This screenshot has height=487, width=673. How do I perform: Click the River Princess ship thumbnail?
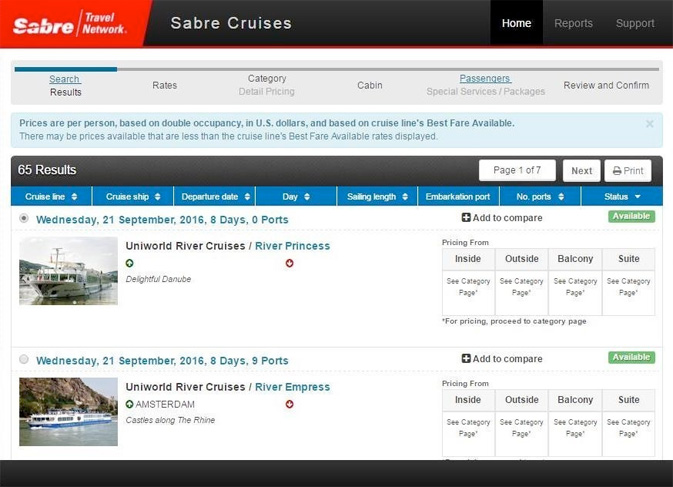(68, 271)
